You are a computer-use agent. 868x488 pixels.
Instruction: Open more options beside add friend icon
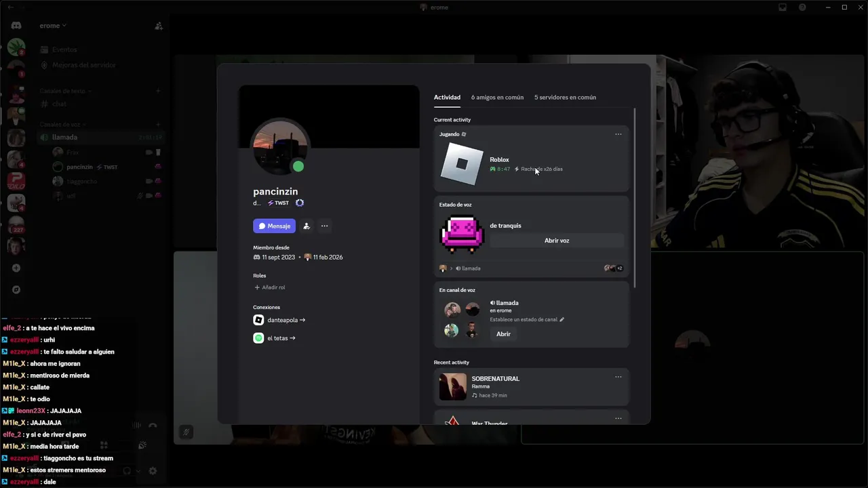324,226
